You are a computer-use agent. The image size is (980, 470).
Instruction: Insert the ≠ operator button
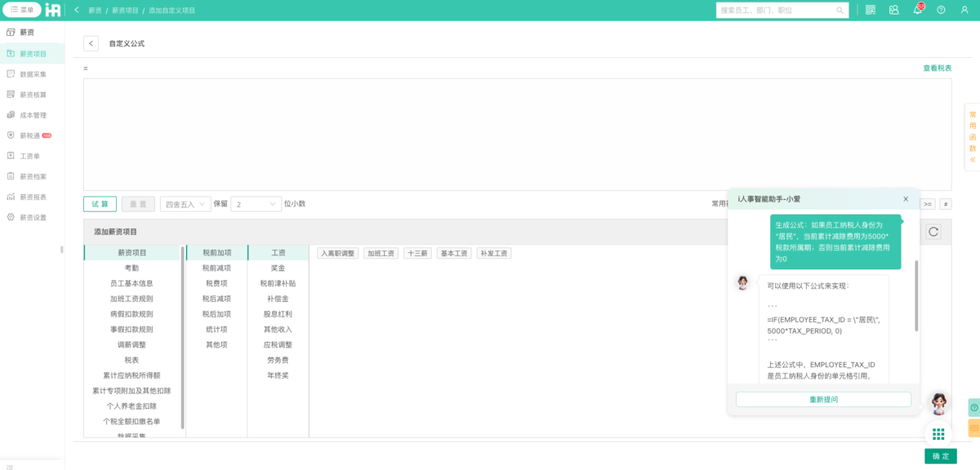(946, 204)
